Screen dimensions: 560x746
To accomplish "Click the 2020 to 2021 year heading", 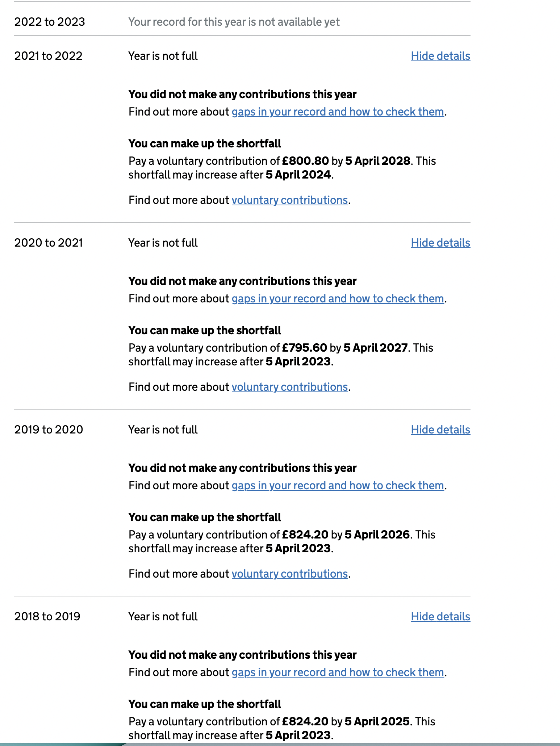I will 49,243.
